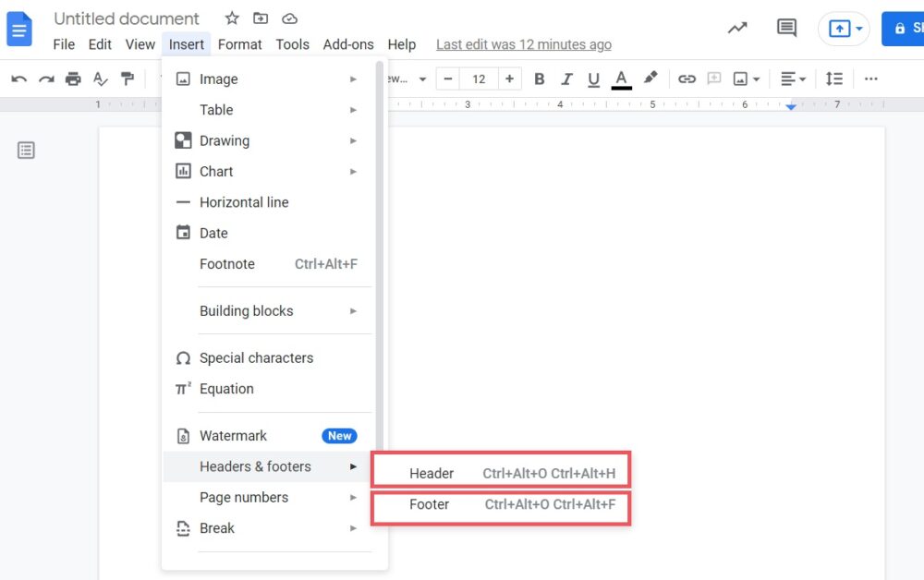Open the line spacing options
Screen dimensions: 924x580
[x=834, y=79]
